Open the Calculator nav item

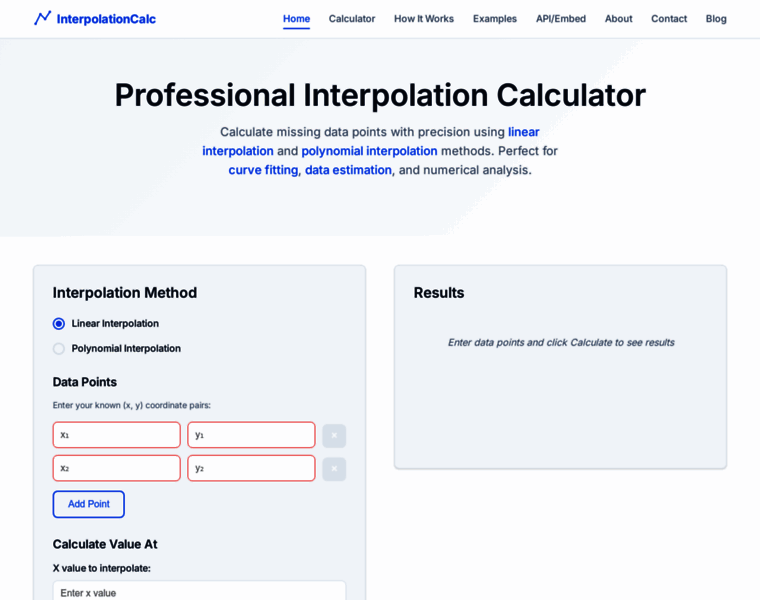[x=352, y=18]
